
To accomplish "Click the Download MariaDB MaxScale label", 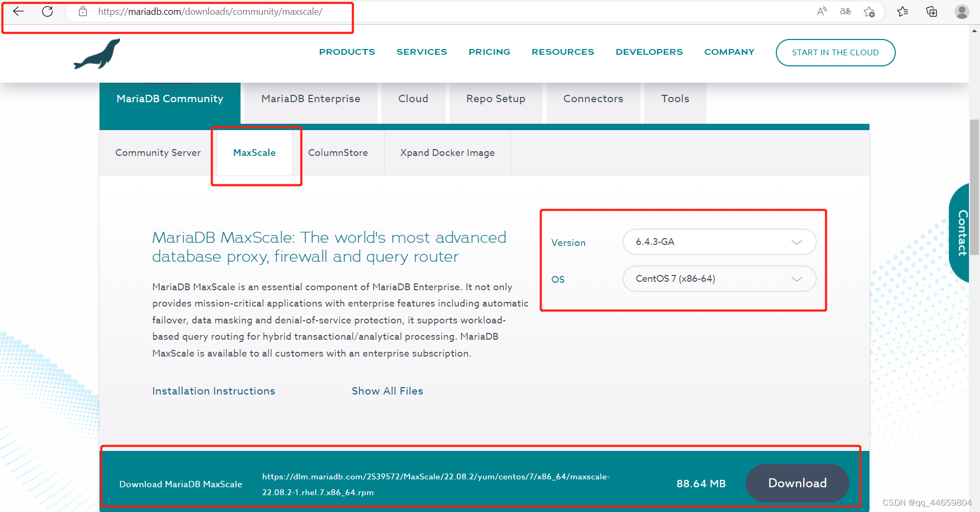I will [x=181, y=484].
